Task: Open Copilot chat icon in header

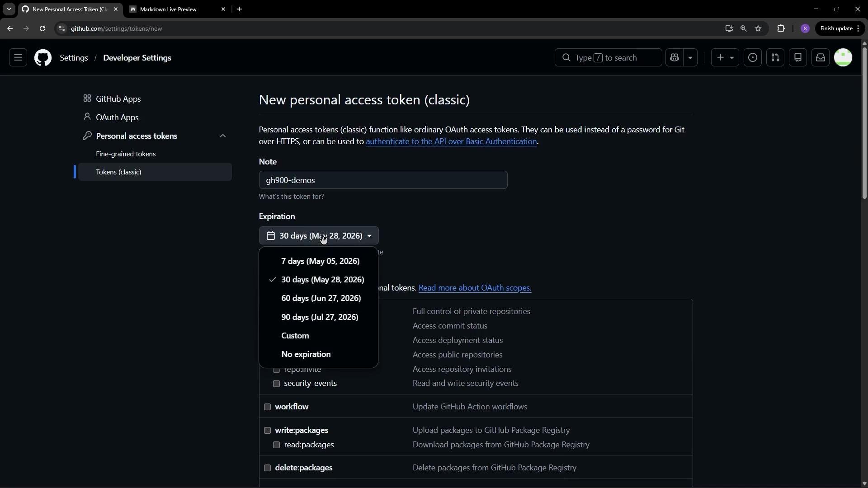Action: pyautogui.click(x=675, y=58)
